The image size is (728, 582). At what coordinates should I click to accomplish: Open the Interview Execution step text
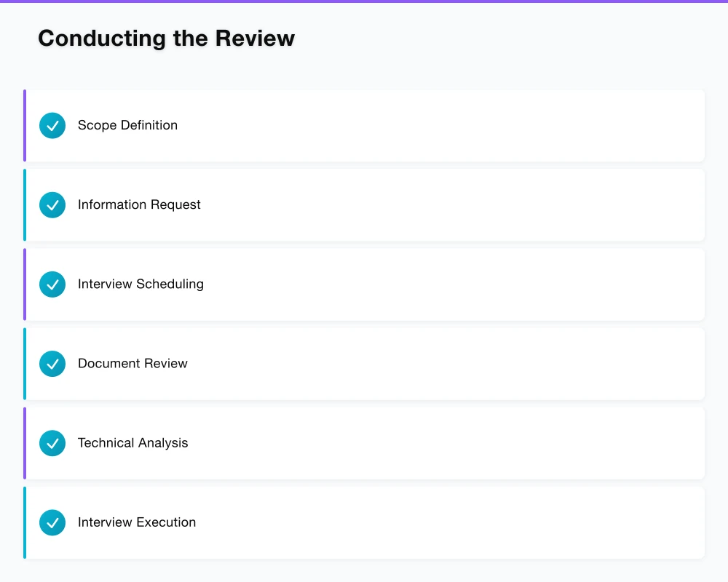(137, 522)
